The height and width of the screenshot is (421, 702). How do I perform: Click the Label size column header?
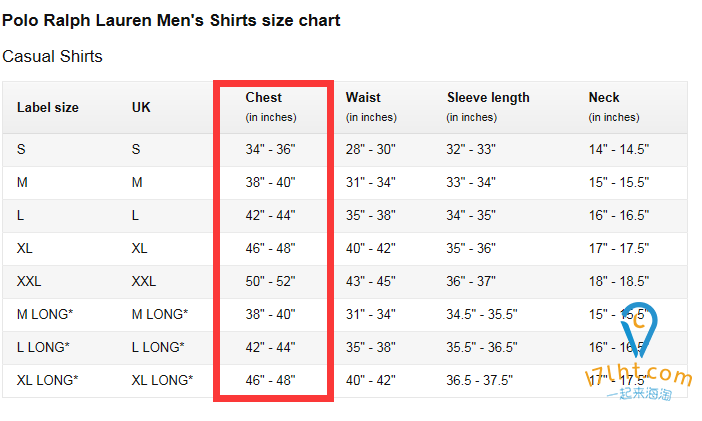tap(48, 107)
